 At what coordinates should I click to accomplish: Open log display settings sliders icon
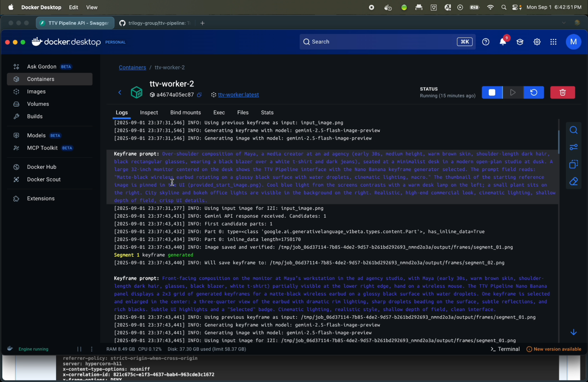573,147
